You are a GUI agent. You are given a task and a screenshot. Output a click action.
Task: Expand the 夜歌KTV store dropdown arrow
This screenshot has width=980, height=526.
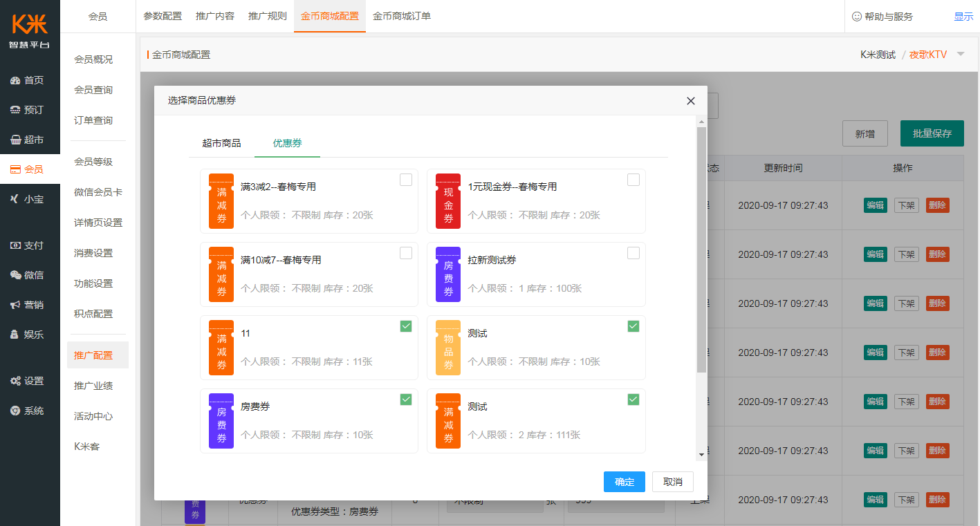click(x=961, y=55)
